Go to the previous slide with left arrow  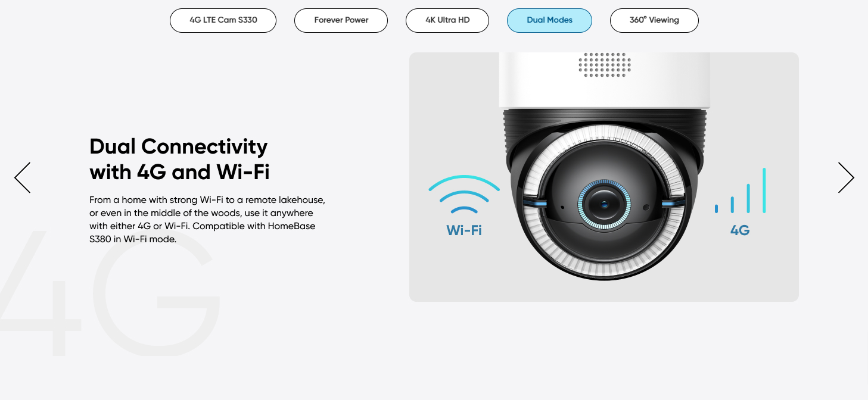coord(23,177)
